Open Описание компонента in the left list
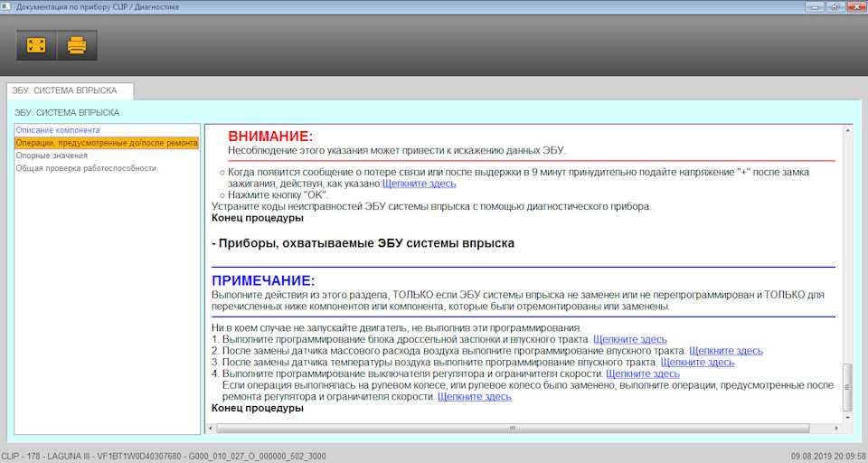The image size is (868, 463). [58, 130]
